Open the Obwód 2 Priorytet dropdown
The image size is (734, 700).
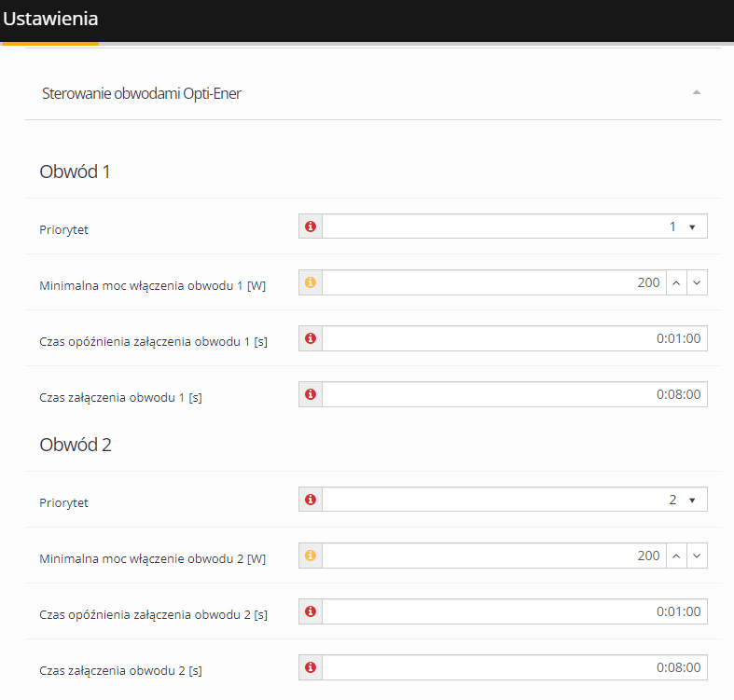(x=515, y=500)
